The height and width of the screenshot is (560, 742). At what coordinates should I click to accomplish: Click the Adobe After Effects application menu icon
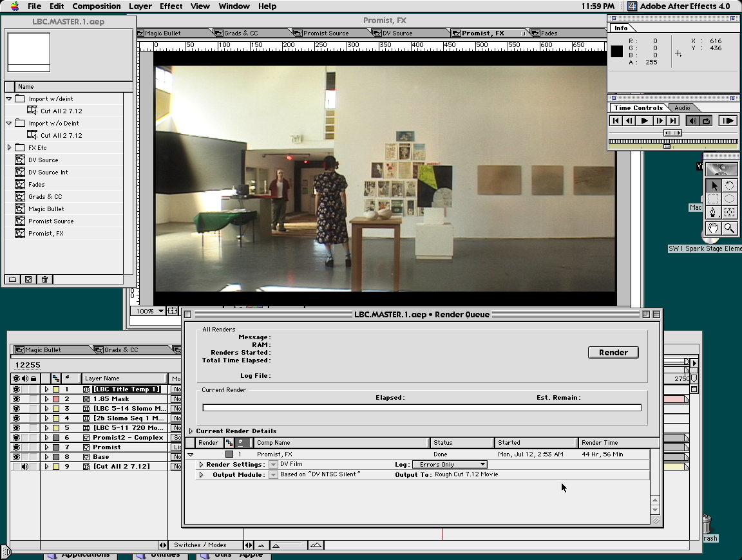(x=633, y=6)
